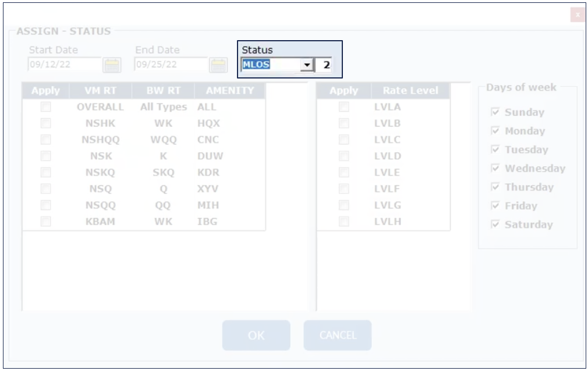The image size is (588, 371).
Task: Click the Start Date input field
Action: (64, 65)
